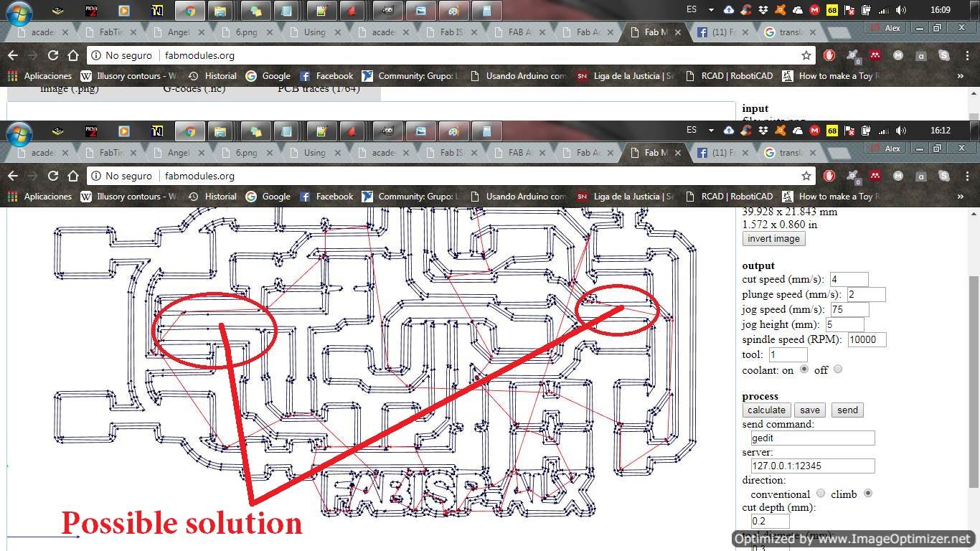
Task: Click fabmodules.org address bar in 16:12 window
Action: [x=452, y=176]
